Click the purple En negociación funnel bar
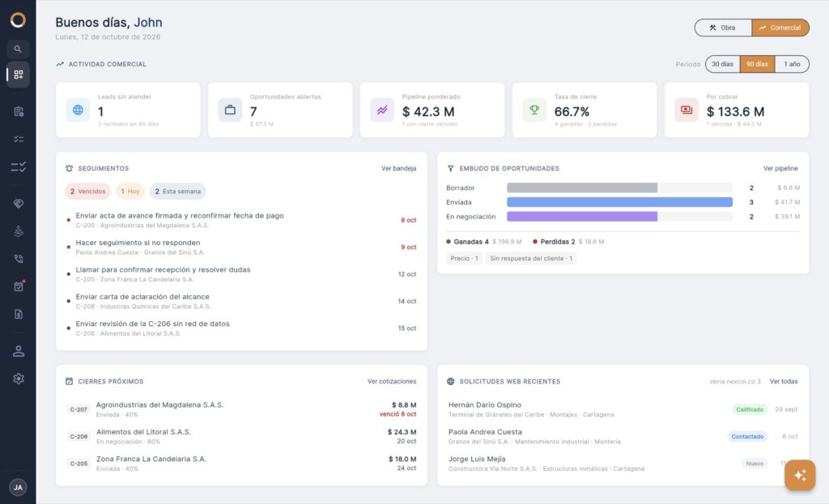Viewport: 829px width, 504px height. coord(582,217)
